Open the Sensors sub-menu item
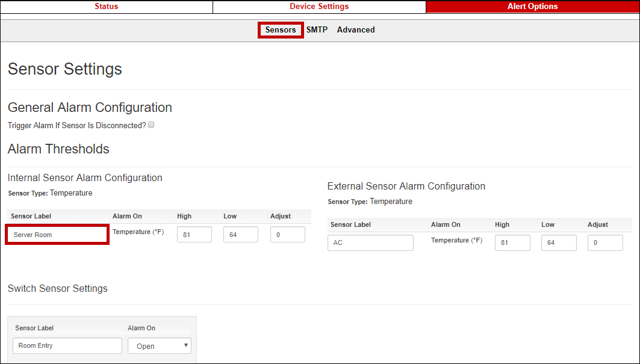 281,29
